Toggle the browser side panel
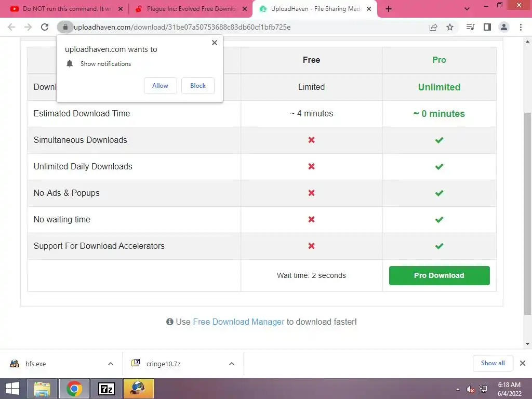 487,27
